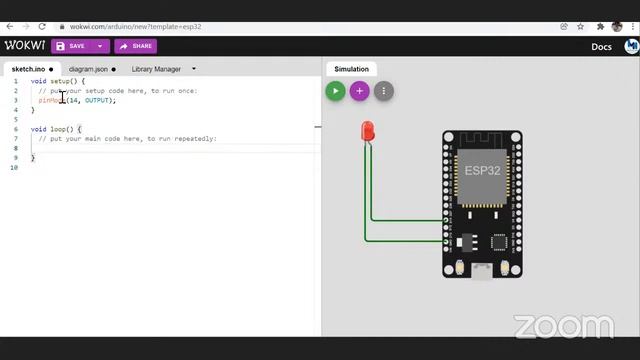Reload the browser page

[42, 27]
